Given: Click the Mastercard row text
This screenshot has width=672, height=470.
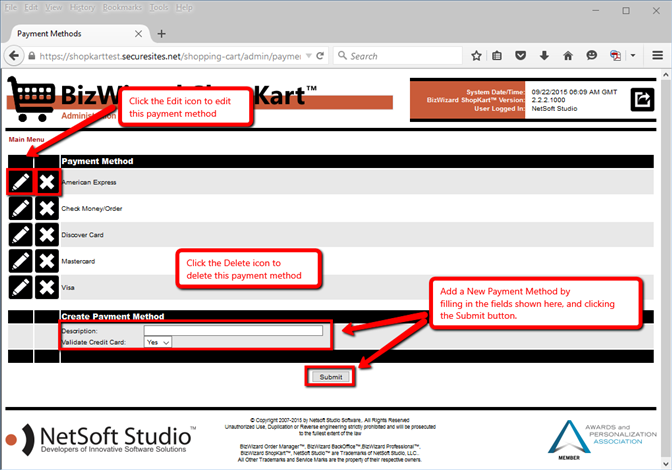Looking at the screenshot, I should pos(78,261).
